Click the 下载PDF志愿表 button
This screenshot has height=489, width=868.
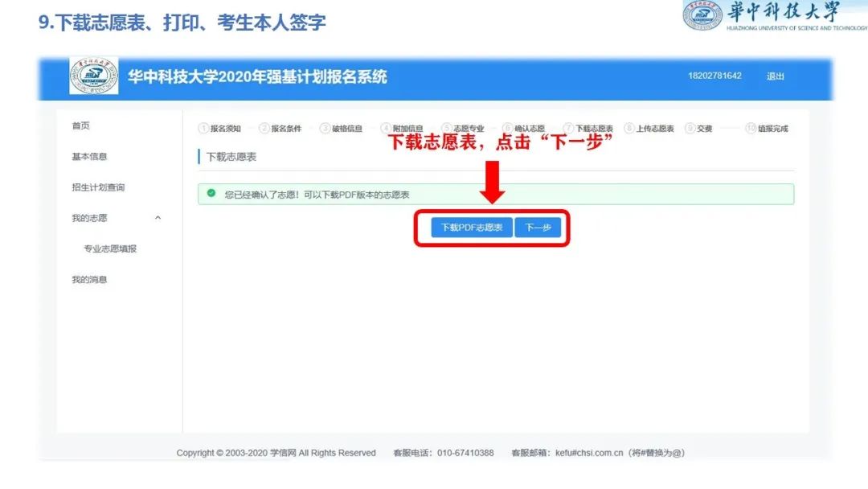pyautogui.click(x=472, y=228)
